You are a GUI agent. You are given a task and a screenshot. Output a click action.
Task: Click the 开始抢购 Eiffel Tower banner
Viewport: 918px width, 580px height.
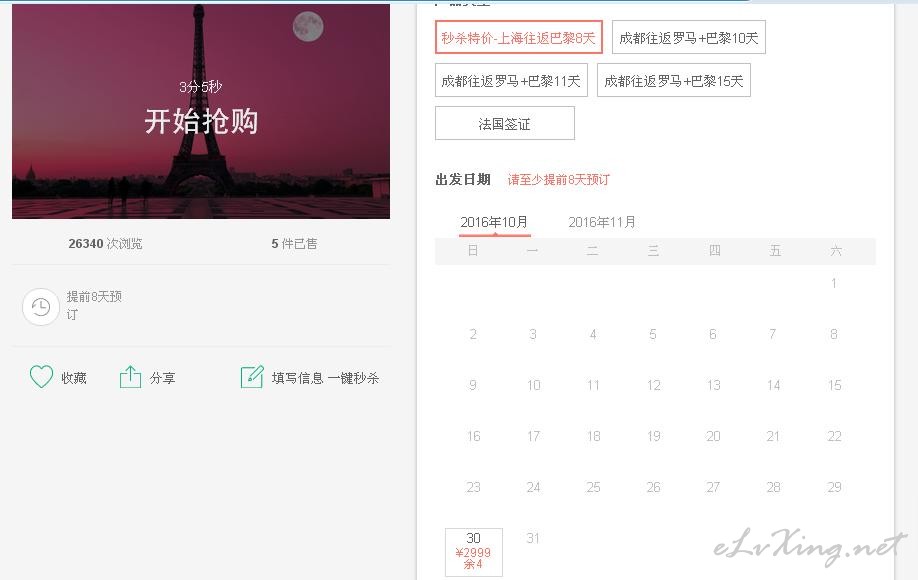(x=201, y=111)
